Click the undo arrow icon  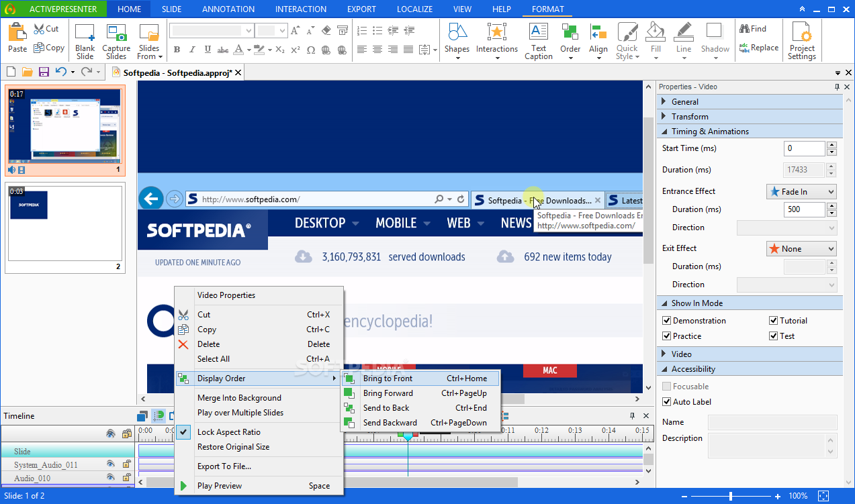(x=60, y=72)
